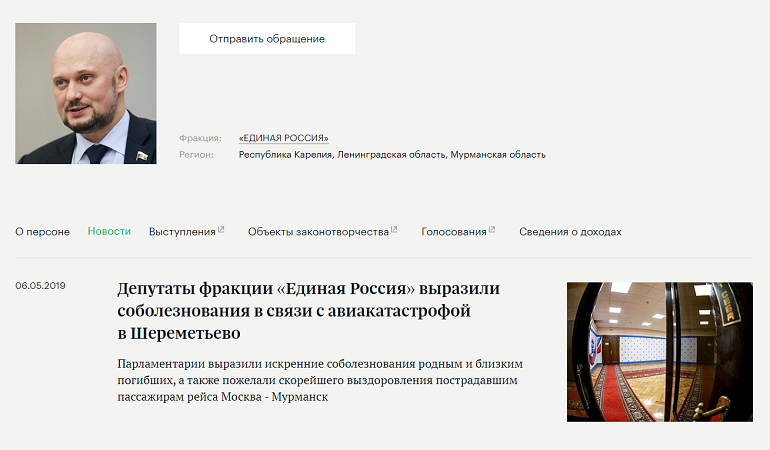Click external link icon beside Объекты законотворчества
Screen dimensions: 770x450
[x=394, y=230]
